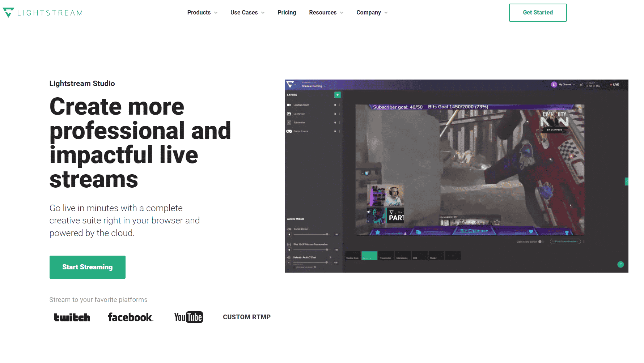
Task: Click the green help question mark icon
Action: (x=620, y=264)
